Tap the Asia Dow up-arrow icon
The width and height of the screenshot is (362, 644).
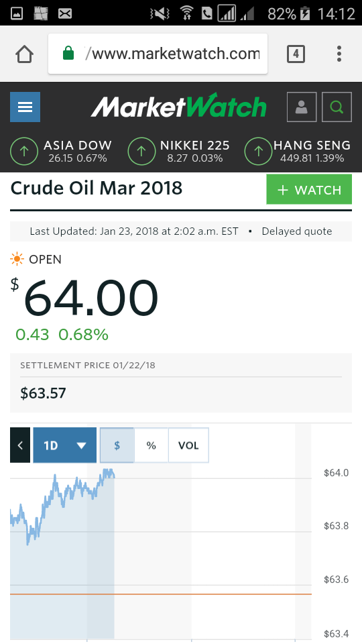point(24,151)
